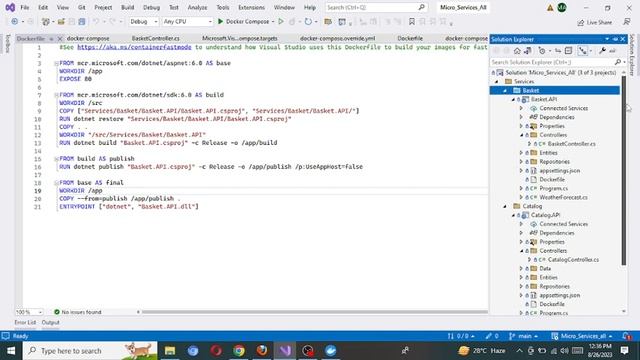640x360 pixels.
Task: Open Windows Start menu
Action: tap(11, 351)
